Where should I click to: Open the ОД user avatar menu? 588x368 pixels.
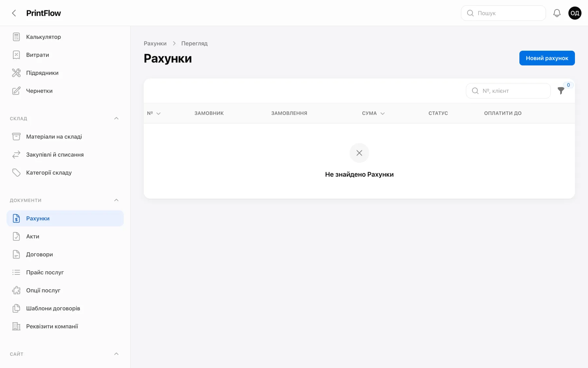point(575,13)
